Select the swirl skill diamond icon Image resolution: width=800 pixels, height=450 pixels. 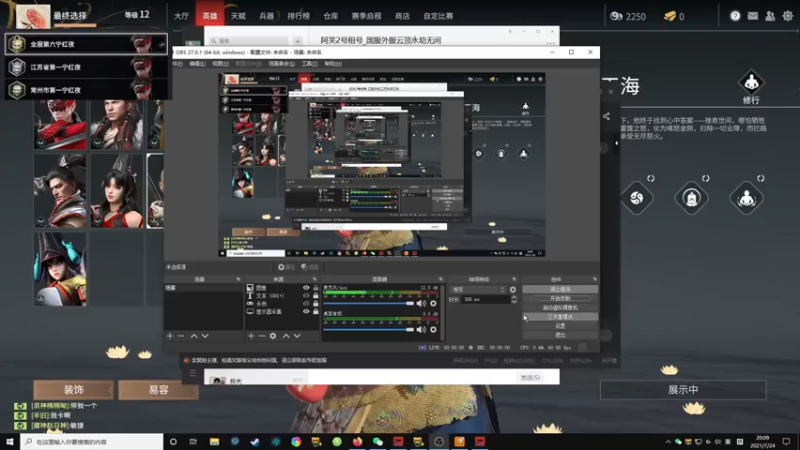click(x=637, y=197)
